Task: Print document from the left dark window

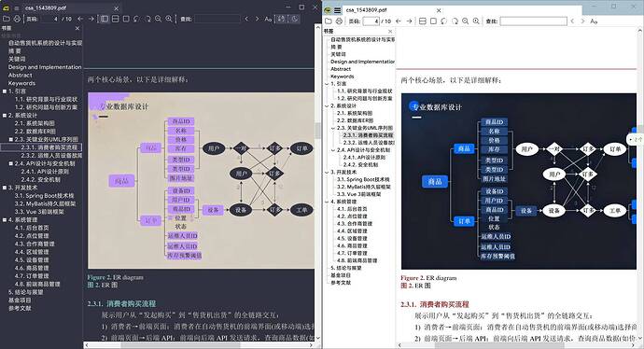Action: (17, 19)
